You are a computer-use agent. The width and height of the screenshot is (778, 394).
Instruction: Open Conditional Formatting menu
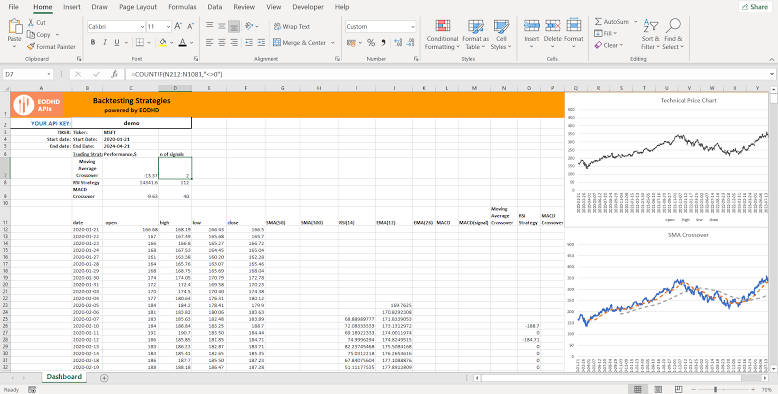click(x=442, y=35)
